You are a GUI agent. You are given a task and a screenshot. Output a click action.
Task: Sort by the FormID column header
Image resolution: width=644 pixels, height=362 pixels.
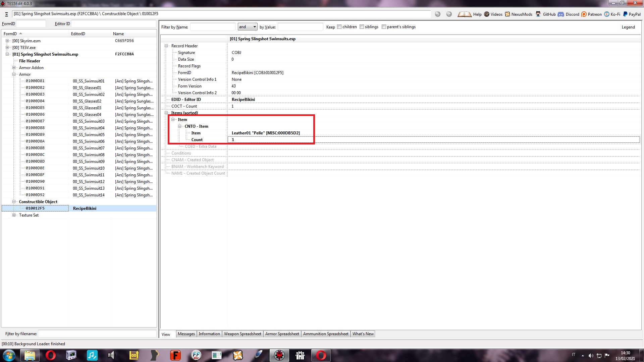pyautogui.click(x=35, y=34)
